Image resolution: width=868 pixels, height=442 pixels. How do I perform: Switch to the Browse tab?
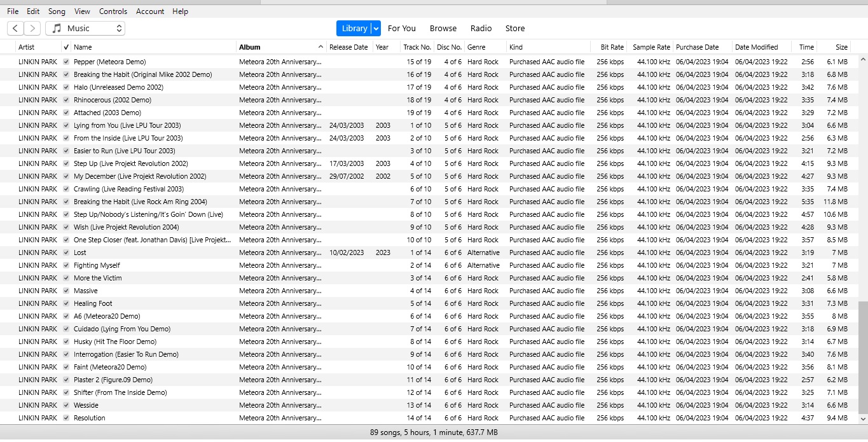[443, 28]
